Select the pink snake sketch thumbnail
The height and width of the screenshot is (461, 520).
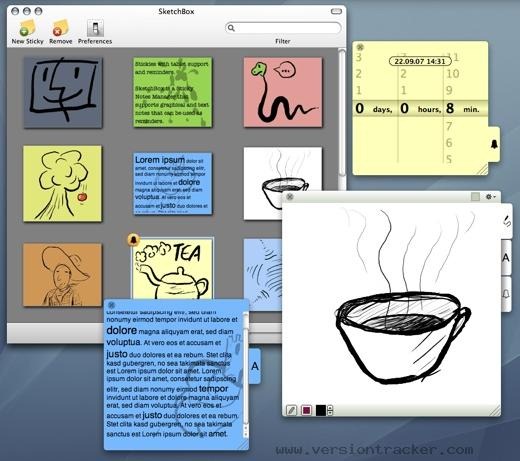point(283,92)
